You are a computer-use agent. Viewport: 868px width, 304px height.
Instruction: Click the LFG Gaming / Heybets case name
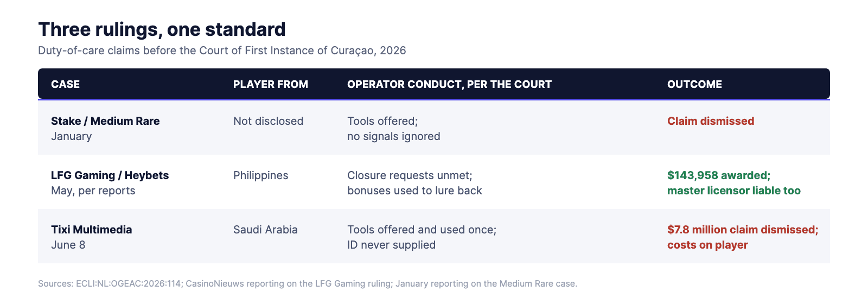(110, 175)
